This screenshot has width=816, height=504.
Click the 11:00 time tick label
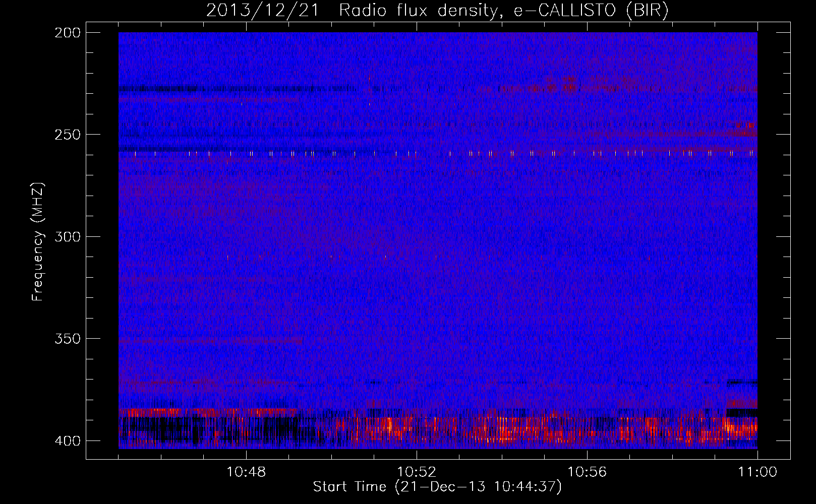click(x=757, y=472)
